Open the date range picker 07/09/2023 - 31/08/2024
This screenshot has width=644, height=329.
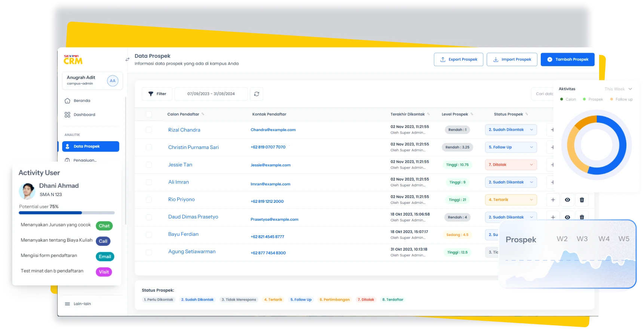pos(211,94)
